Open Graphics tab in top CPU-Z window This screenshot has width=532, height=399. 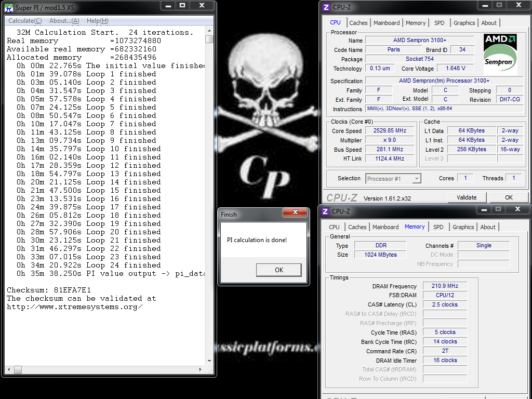[x=464, y=23]
